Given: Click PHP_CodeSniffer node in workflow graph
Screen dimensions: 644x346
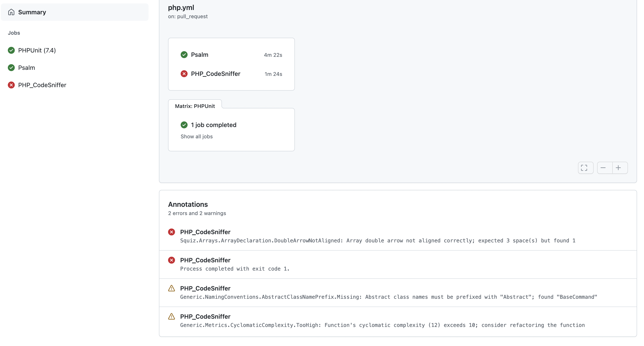Looking at the screenshot, I should (x=216, y=74).
